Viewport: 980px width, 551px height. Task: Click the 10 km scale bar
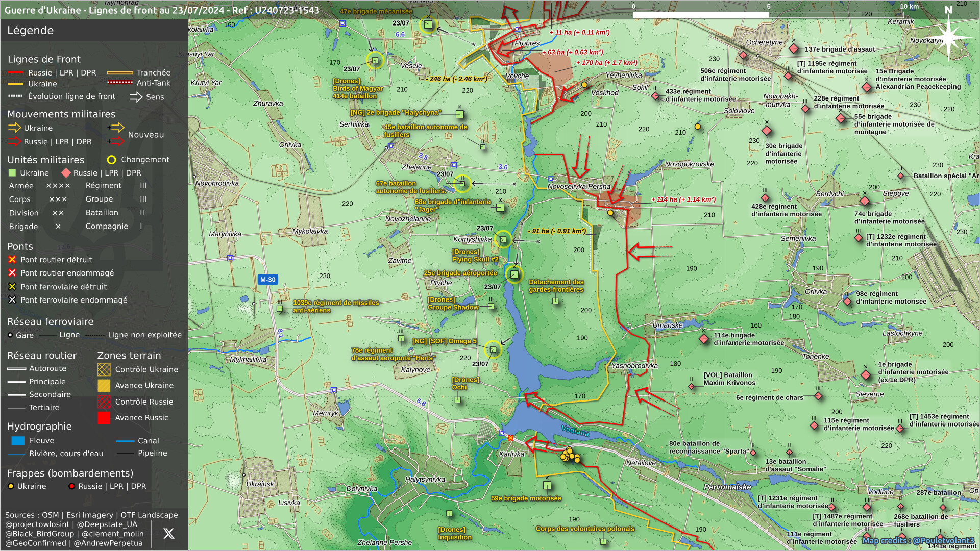pos(769,14)
